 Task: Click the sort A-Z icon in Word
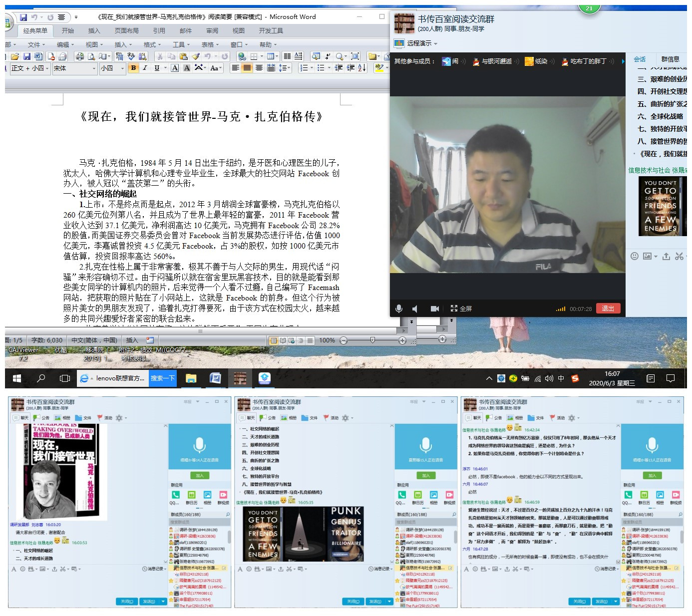pos(362,68)
